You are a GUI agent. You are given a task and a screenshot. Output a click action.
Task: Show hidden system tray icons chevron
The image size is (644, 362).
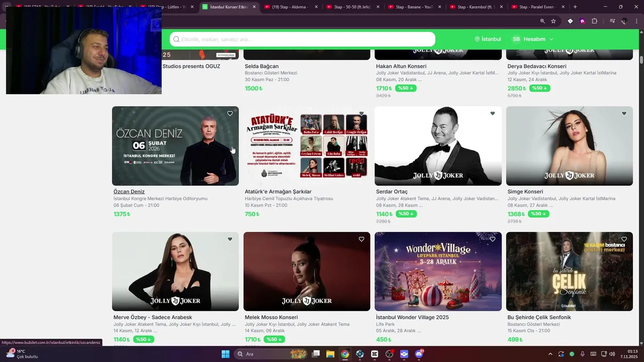tap(550, 354)
